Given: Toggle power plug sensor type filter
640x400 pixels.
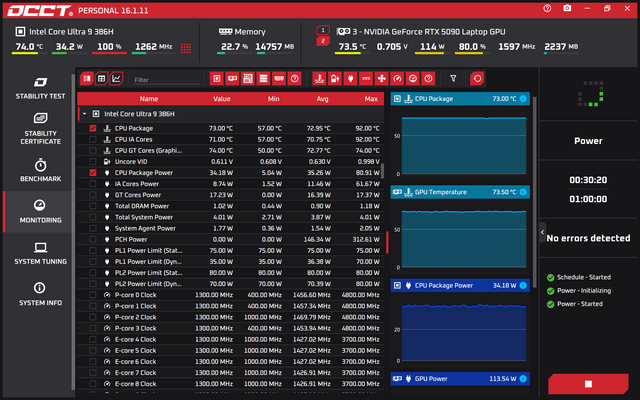Looking at the screenshot, I should [x=350, y=78].
